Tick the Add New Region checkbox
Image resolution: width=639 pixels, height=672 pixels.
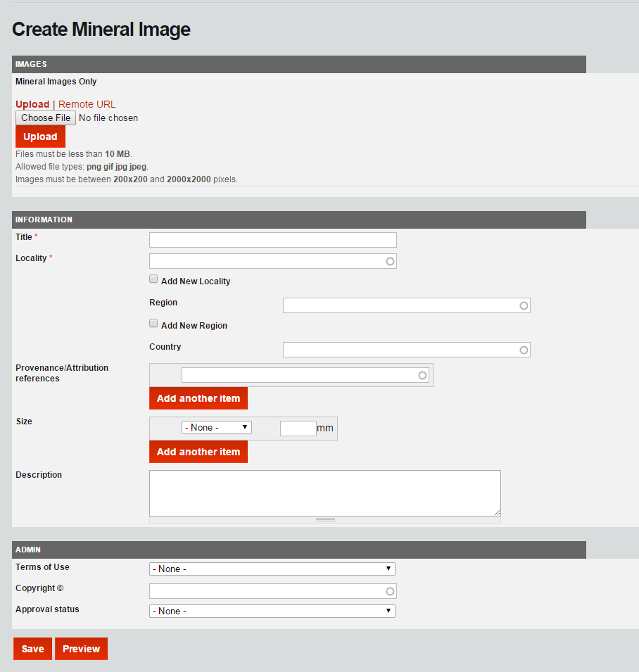pos(153,323)
